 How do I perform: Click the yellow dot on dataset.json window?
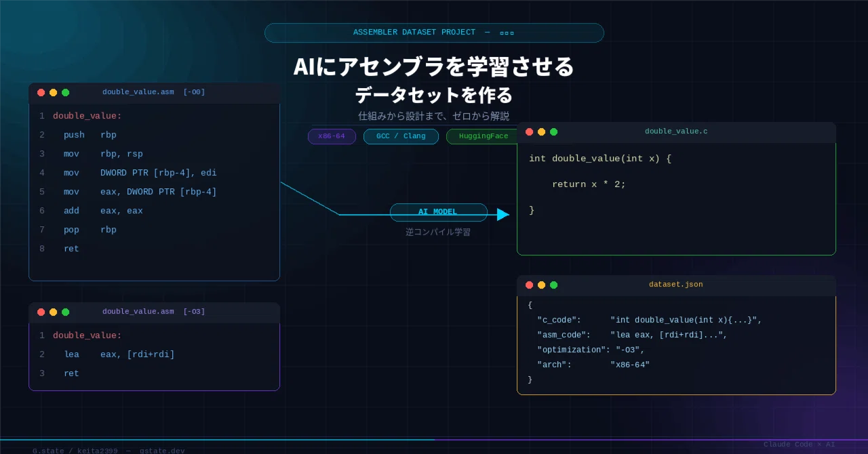pos(541,285)
